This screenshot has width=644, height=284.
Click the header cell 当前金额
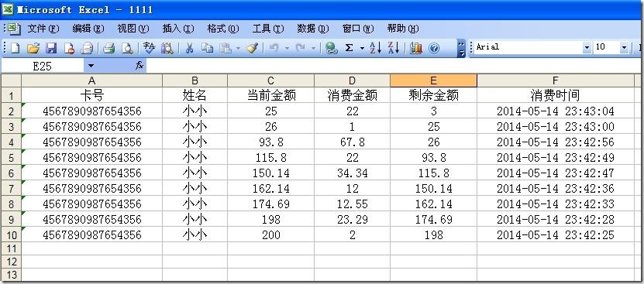pos(270,95)
